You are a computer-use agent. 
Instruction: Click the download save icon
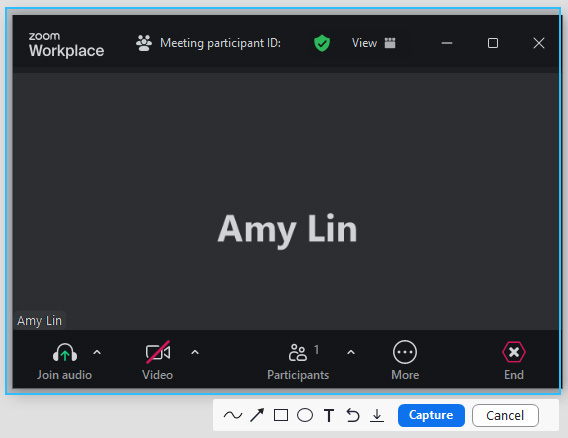(x=377, y=416)
